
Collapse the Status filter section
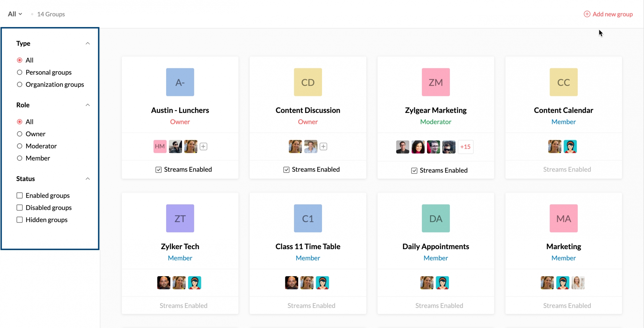[88, 179]
